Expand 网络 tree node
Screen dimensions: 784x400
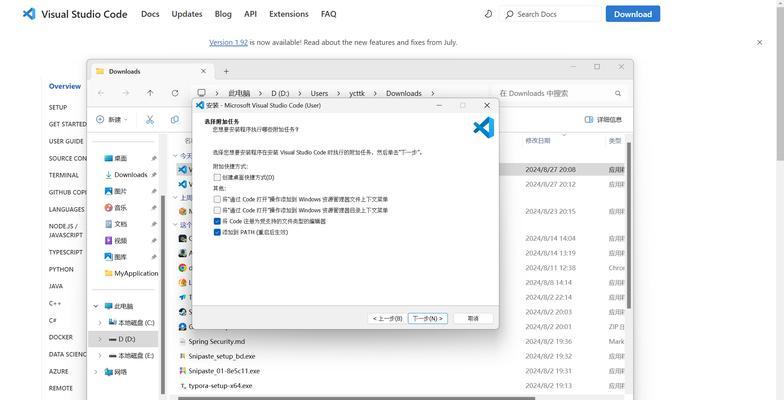click(96, 372)
